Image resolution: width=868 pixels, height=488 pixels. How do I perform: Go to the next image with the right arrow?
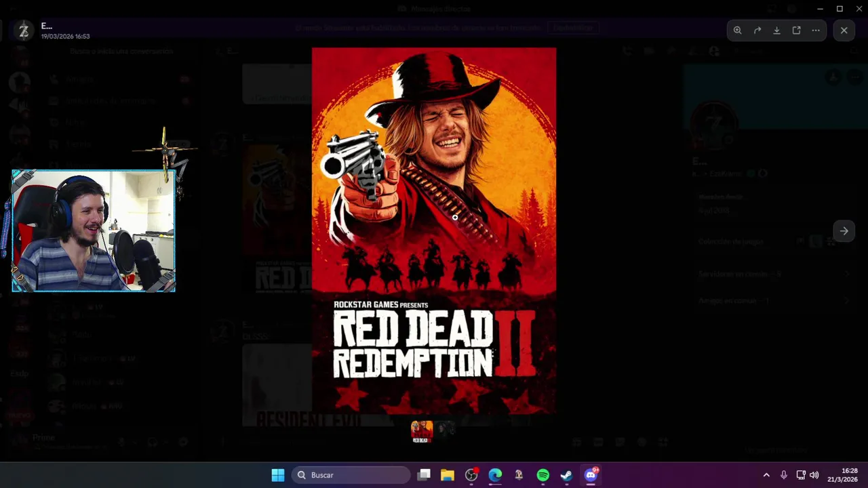pos(844,231)
